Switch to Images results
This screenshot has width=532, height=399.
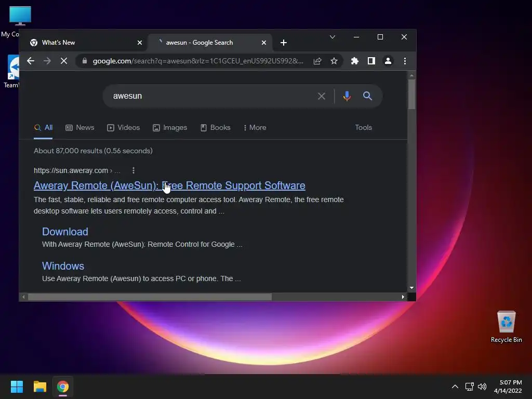coord(170,128)
